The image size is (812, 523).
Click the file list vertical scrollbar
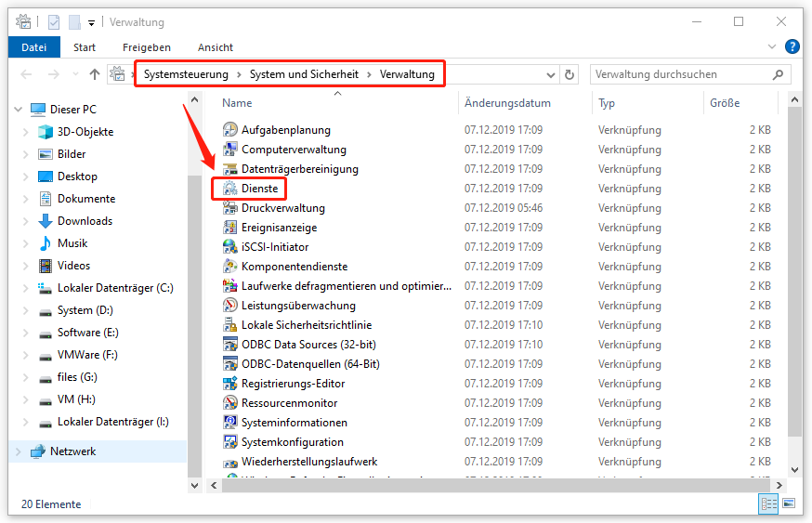(x=794, y=272)
